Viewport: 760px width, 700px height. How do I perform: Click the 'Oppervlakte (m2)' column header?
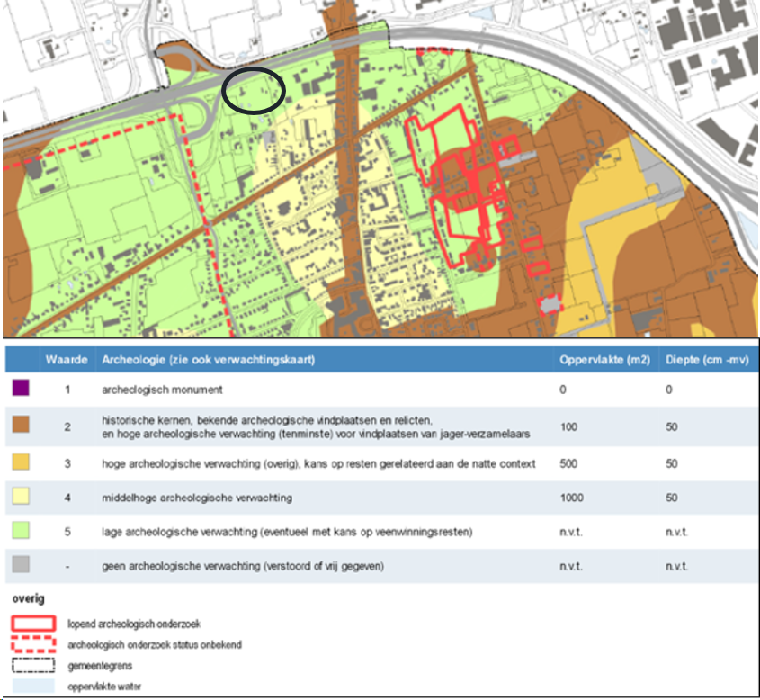(605, 360)
